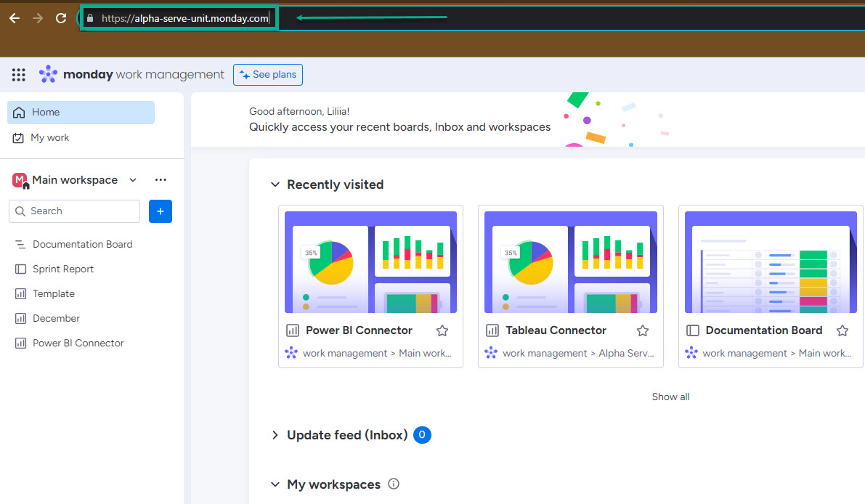Viewport: 865px width, 504px height.
Task: Click board icon beside Documentation Board card title
Action: [692, 331]
